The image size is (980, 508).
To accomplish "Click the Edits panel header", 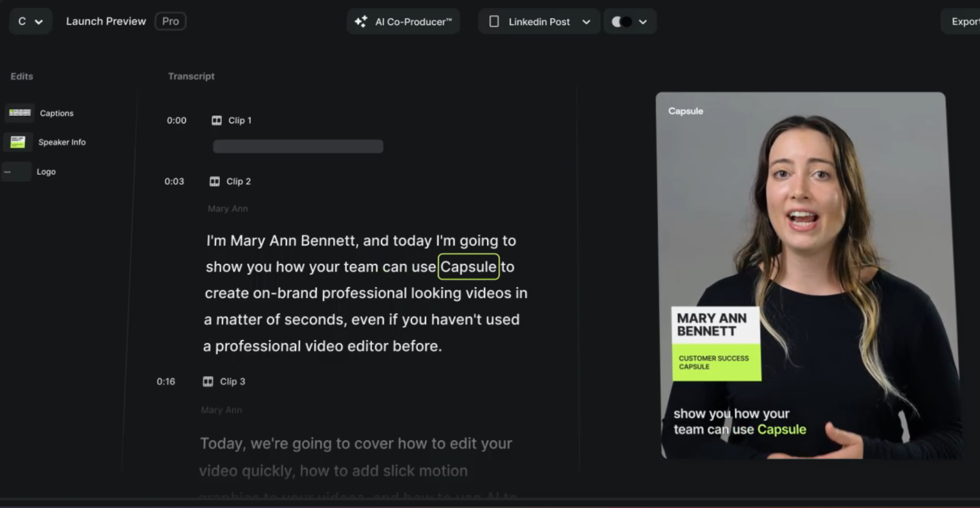I will (x=21, y=76).
